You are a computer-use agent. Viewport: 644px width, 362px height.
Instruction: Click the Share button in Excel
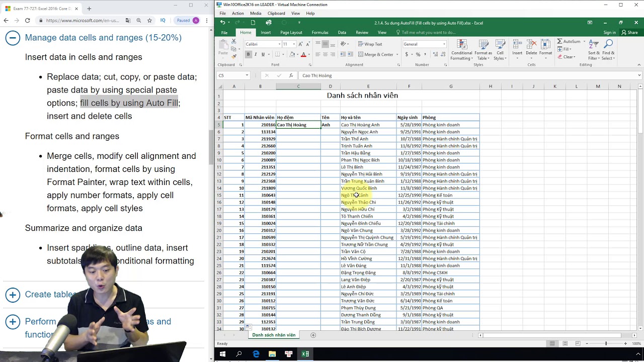[x=630, y=33]
